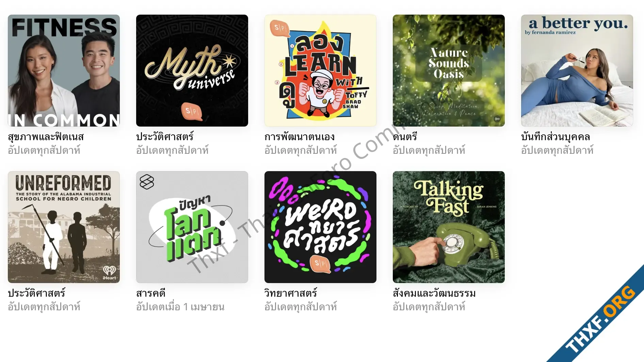Screen dimensions: 644x362
Task: Select the Unreformed podcast artwork
Action: pos(64,227)
